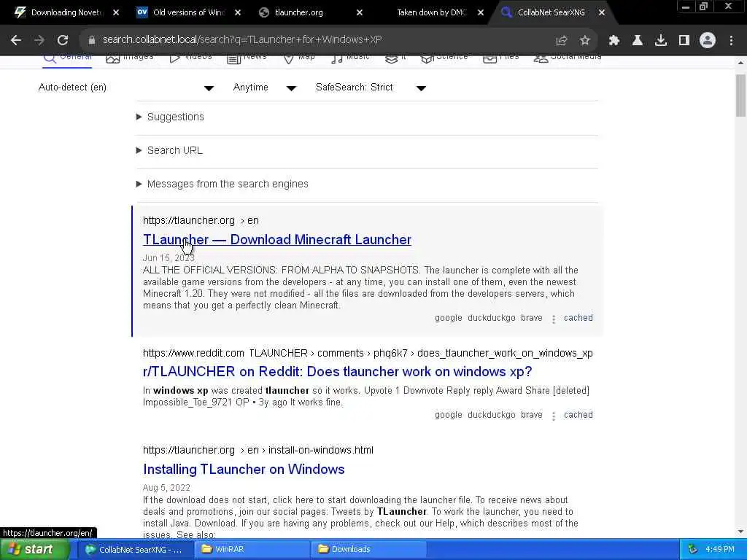Switch to the Downloading Novetus tab
This screenshot has height=560, width=747.
[x=66, y=12]
